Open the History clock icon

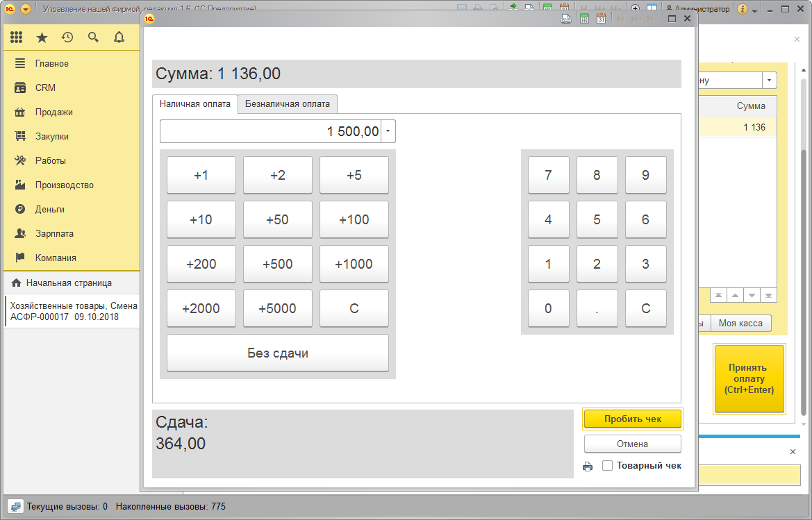67,37
